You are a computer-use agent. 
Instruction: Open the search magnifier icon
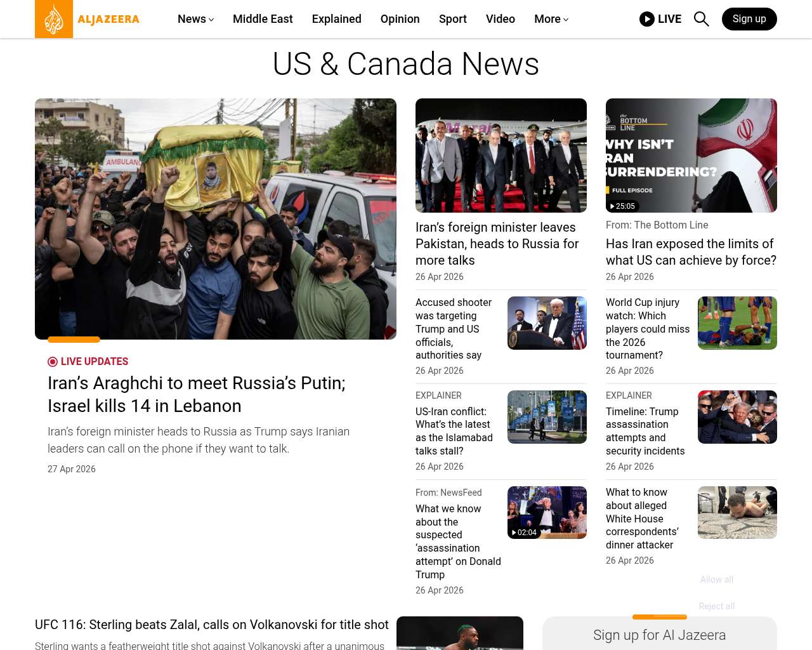tap(701, 19)
